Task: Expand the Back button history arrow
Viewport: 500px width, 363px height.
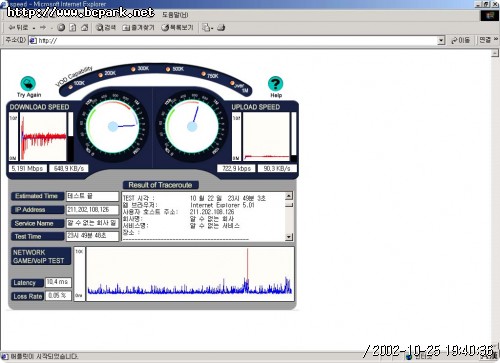Action: (34, 28)
